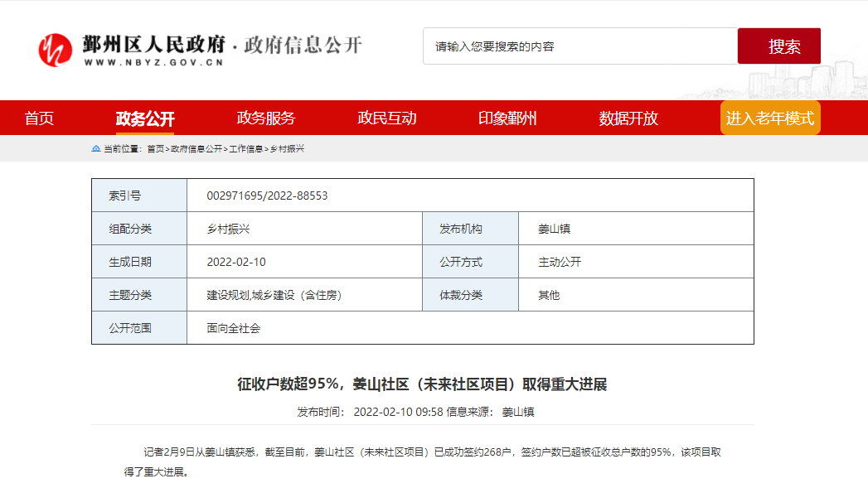Viewport: 868px width, 483px height.
Task: Click the home icon beside 当前位置
Action: tap(96, 149)
